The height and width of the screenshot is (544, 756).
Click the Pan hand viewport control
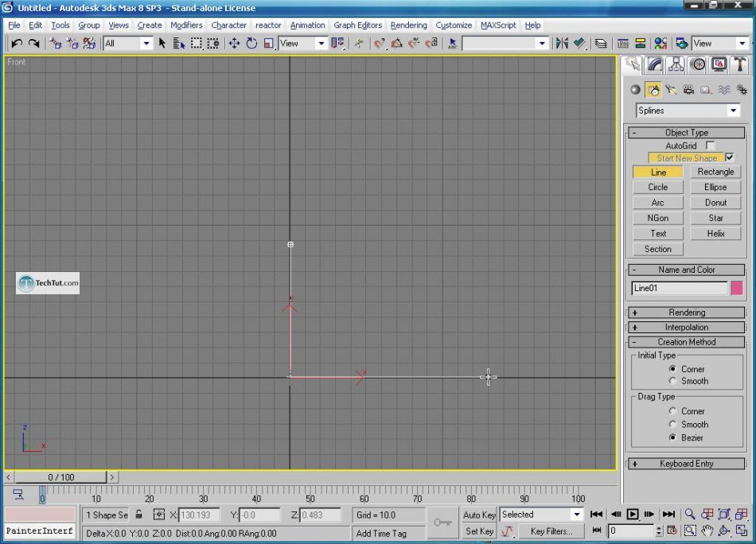click(707, 530)
